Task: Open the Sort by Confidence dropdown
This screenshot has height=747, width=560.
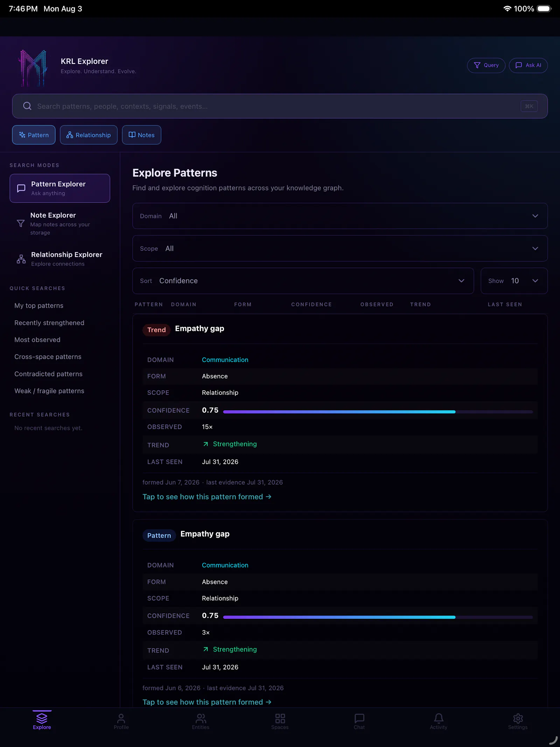Action: [303, 281]
